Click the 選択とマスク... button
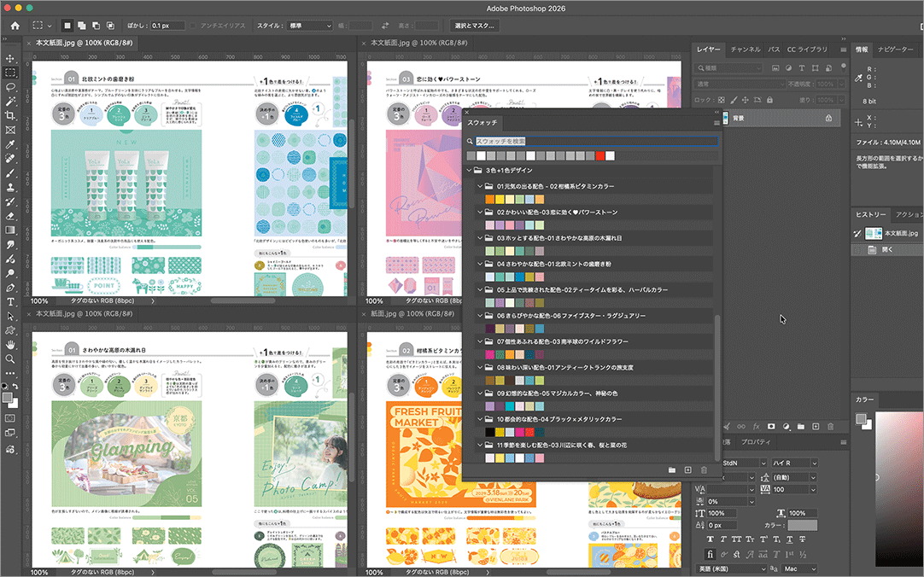This screenshot has height=577, width=924. tap(474, 26)
